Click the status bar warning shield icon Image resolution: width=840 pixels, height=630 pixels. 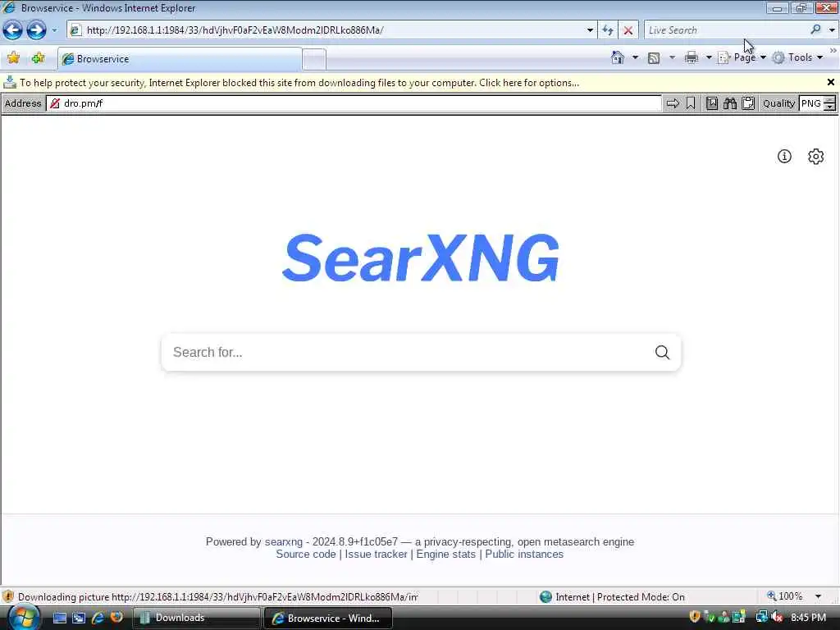8,596
